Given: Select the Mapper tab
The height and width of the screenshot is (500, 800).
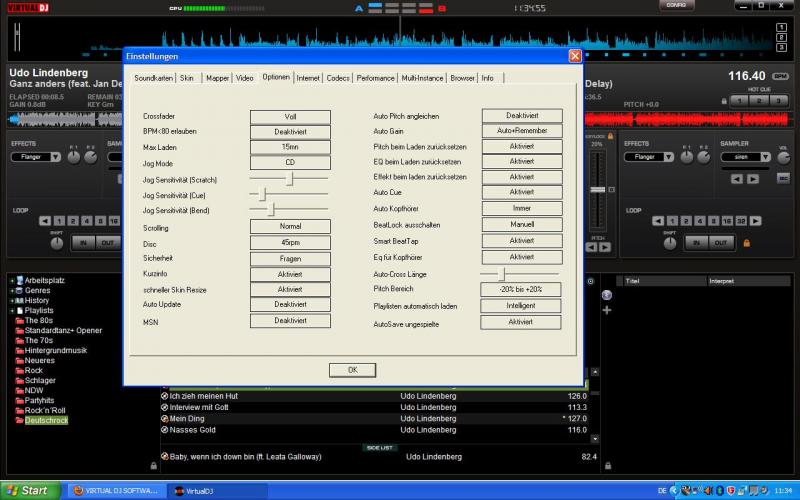Looking at the screenshot, I should [x=217, y=78].
